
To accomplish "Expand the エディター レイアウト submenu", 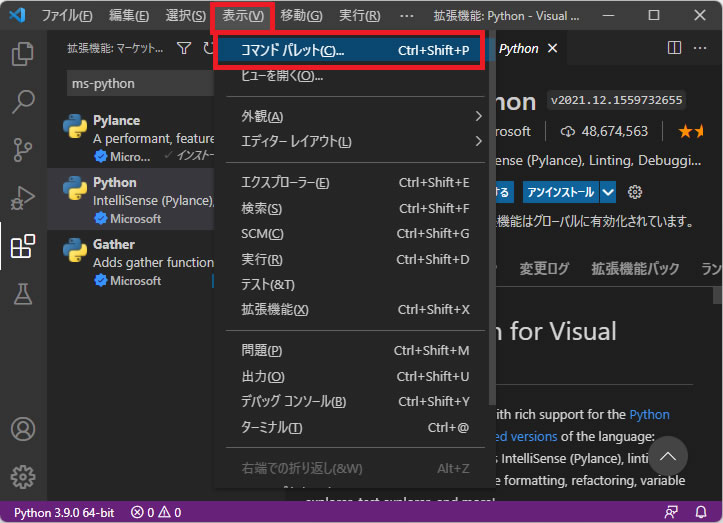I will [x=350, y=141].
